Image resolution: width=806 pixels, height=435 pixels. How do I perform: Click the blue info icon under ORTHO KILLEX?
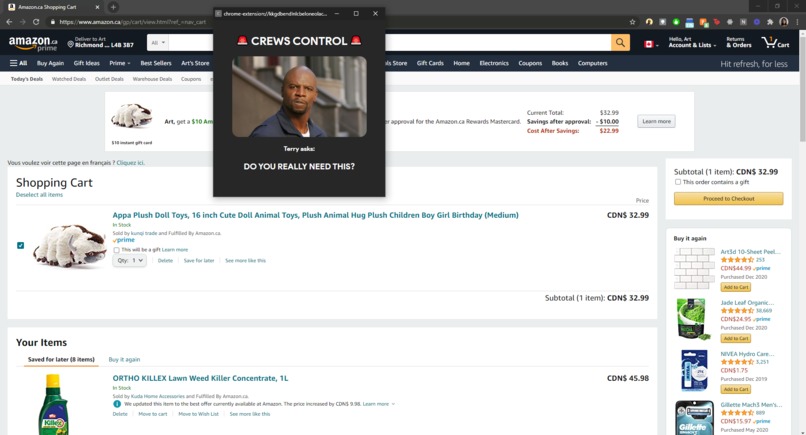pyautogui.click(x=117, y=404)
